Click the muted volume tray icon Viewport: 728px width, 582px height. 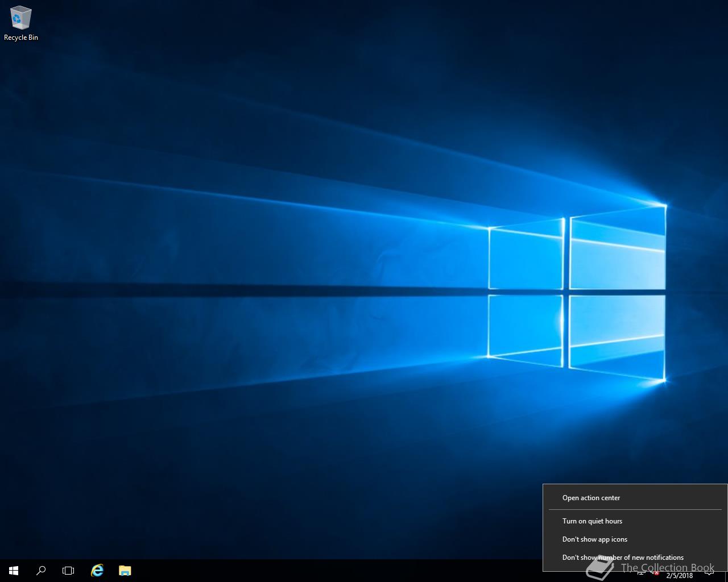click(x=654, y=572)
